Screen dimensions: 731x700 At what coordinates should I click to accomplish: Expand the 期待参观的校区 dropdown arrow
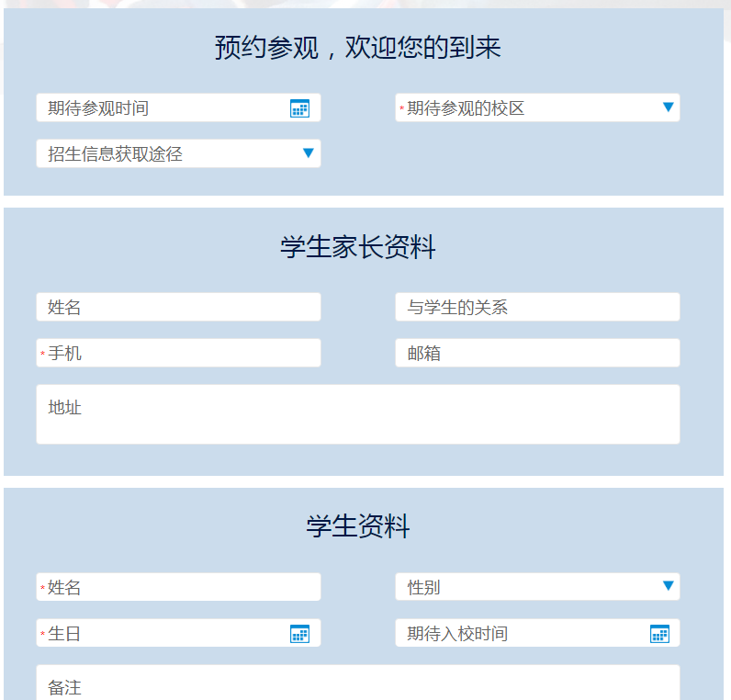(669, 107)
